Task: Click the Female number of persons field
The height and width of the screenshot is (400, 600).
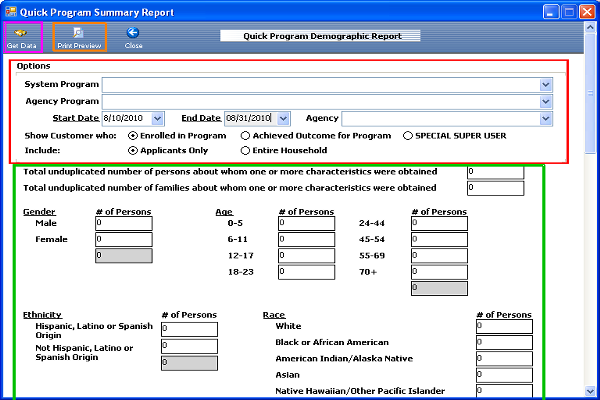Action: click(124, 240)
